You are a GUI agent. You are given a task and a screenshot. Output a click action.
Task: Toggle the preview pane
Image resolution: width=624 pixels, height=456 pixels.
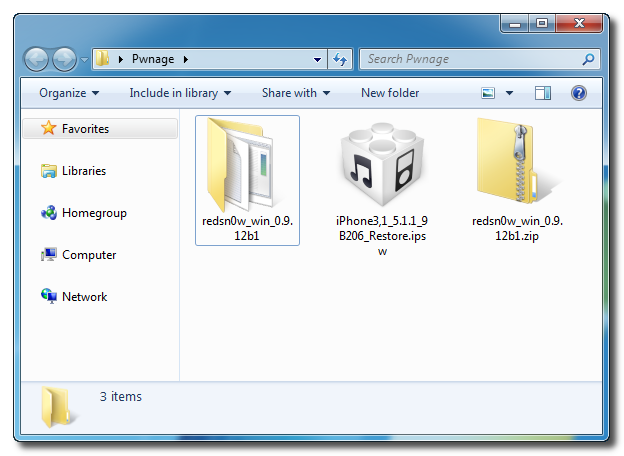[x=543, y=93]
